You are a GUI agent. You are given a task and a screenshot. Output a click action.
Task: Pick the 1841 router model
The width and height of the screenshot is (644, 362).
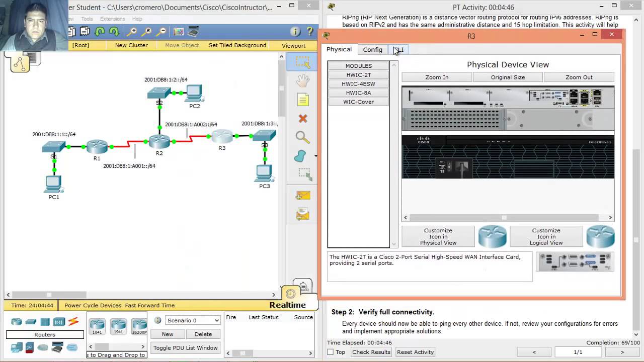tap(97, 326)
